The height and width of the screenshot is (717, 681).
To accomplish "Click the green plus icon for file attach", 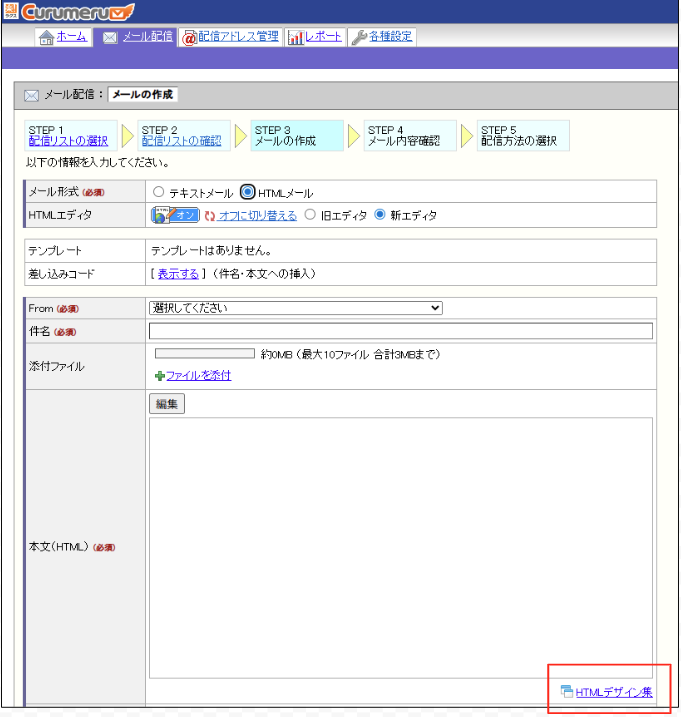I will click(159, 376).
